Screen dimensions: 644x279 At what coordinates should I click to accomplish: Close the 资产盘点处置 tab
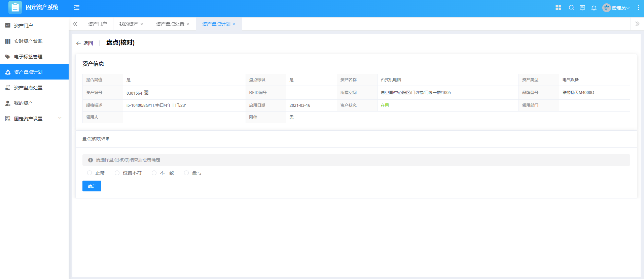(188, 24)
